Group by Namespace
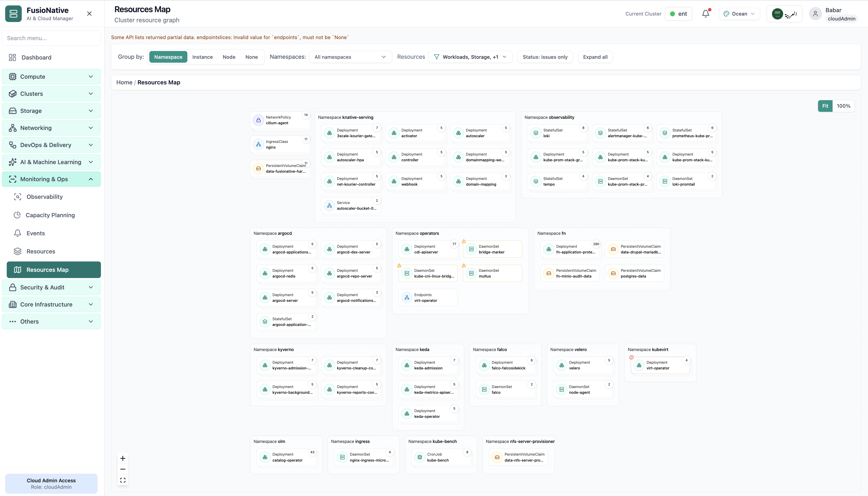 click(x=168, y=57)
